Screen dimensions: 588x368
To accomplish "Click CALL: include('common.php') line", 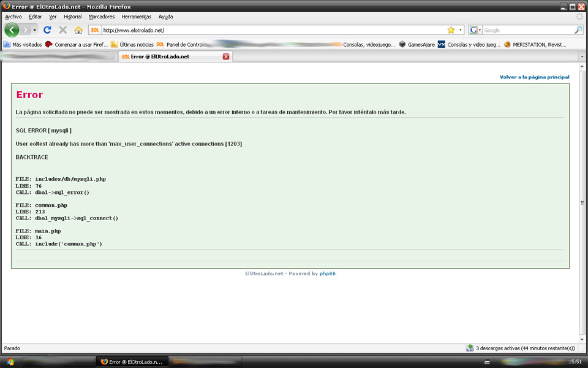I will [59, 244].
